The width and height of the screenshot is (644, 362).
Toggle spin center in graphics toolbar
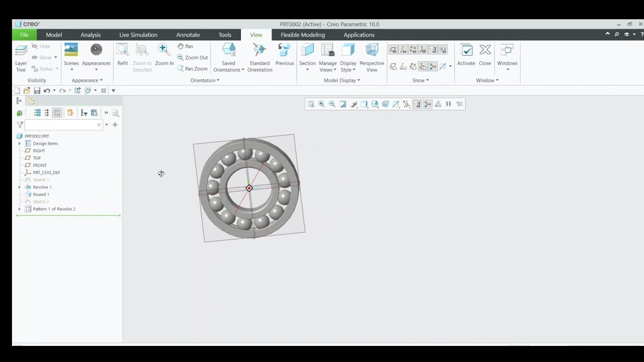pyautogui.click(x=428, y=104)
